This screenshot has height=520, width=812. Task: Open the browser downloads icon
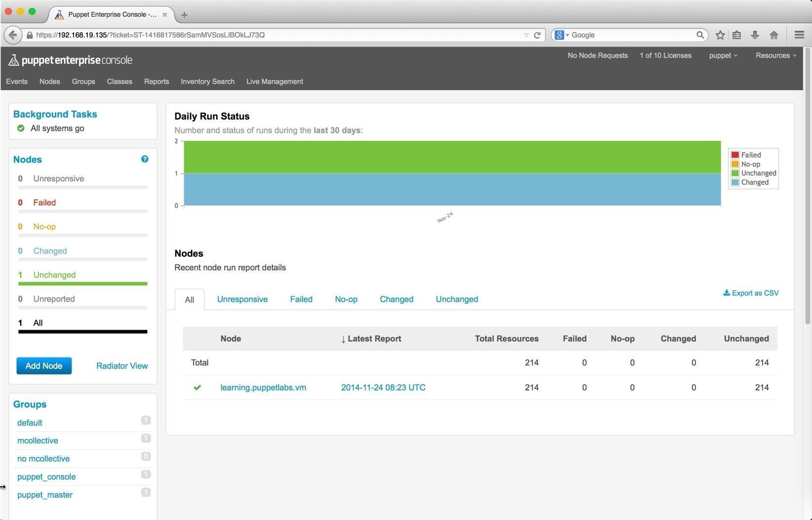pyautogui.click(x=754, y=35)
